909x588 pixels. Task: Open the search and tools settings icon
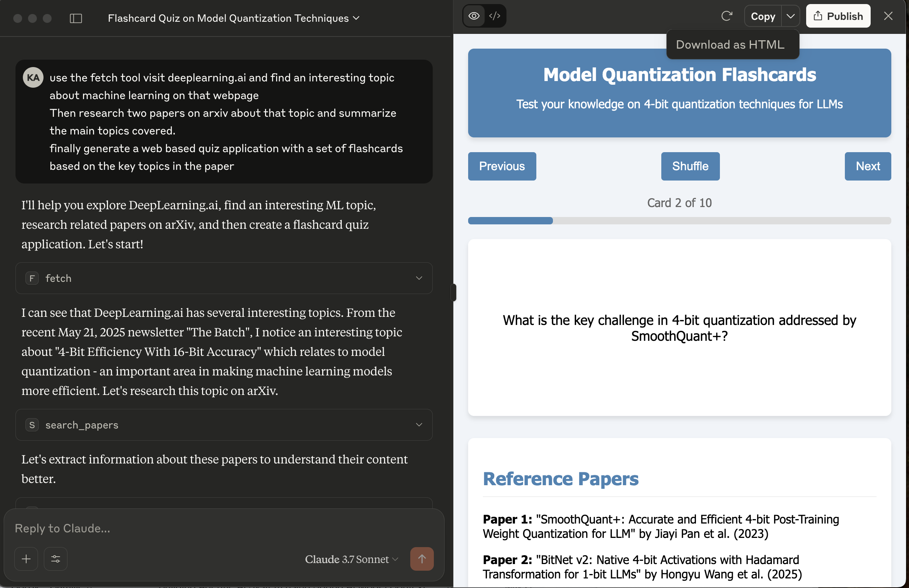[56, 559]
